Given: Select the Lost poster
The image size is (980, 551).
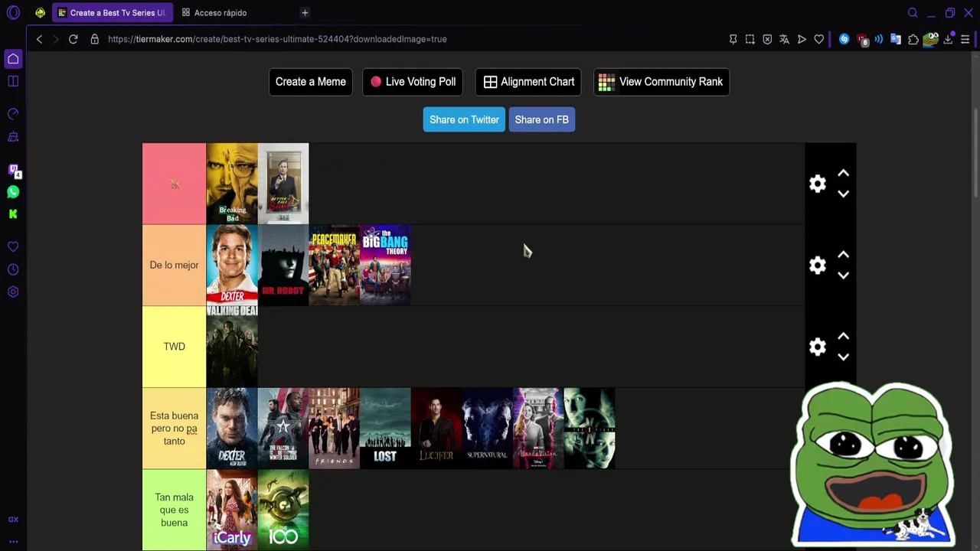Looking at the screenshot, I should (x=385, y=429).
